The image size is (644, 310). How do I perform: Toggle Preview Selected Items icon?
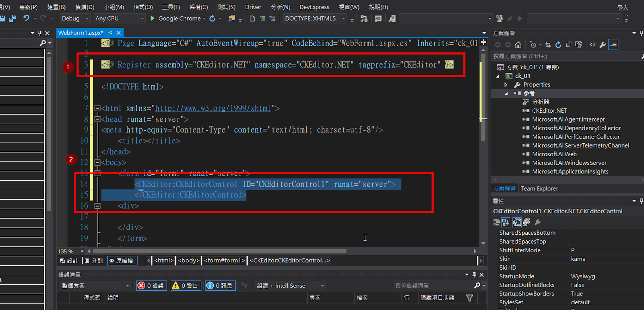coord(613,45)
